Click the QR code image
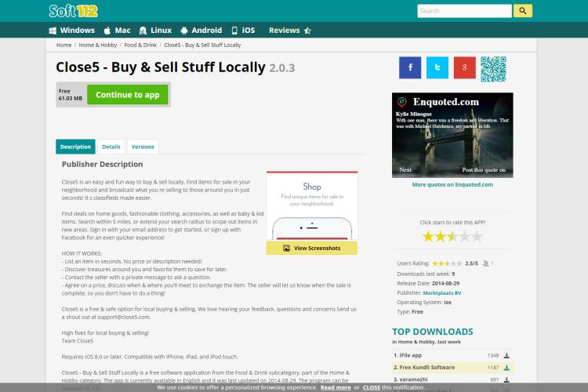 pyautogui.click(x=493, y=69)
